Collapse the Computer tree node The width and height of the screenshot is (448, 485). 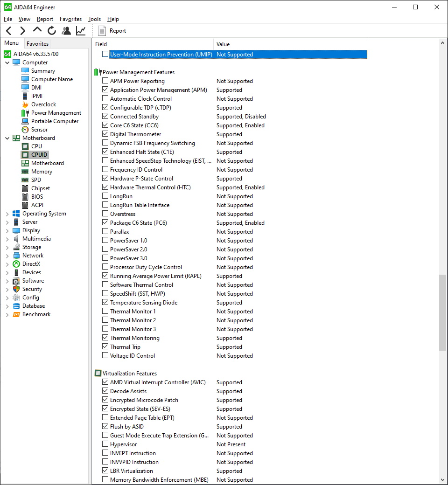pyautogui.click(x=7, y=62)
